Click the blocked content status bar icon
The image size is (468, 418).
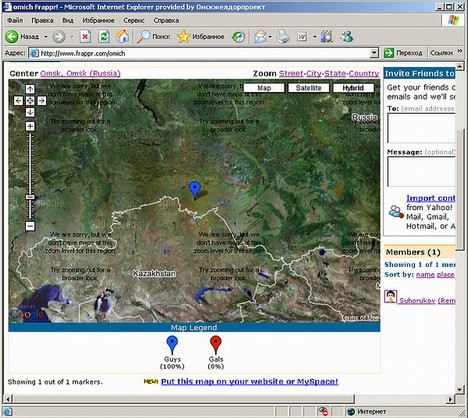click(323, 412)
